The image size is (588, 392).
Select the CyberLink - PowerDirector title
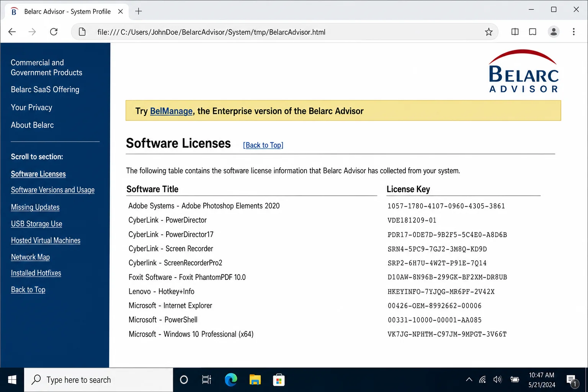[x=167, y=220]
